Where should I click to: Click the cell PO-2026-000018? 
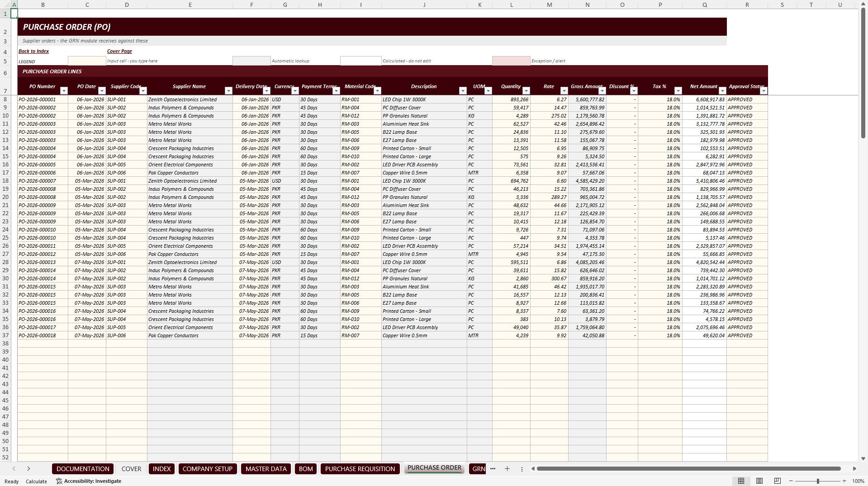click(43, 335)
